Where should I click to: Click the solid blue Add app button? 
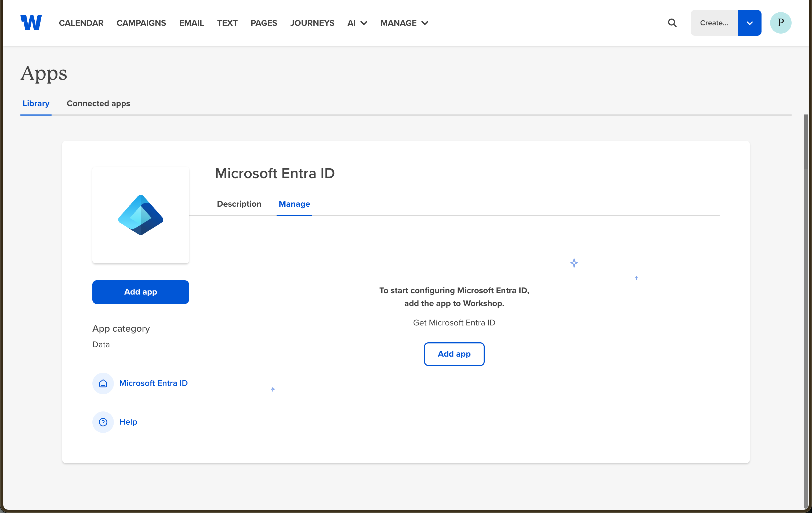pyautogui.click(x=141, y=292)
